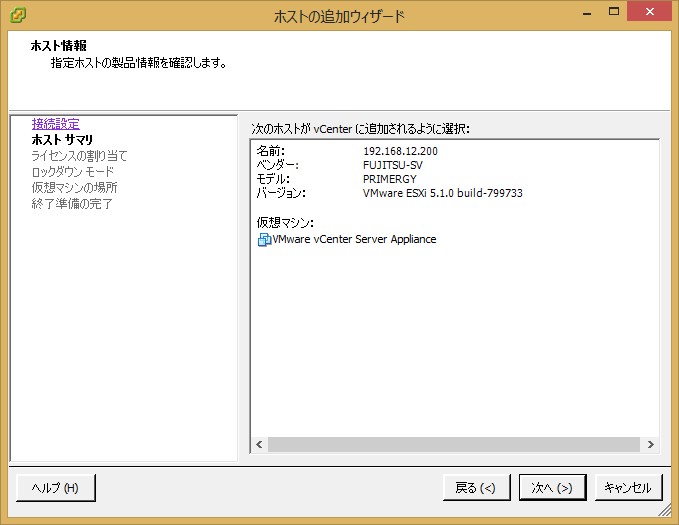
Task: Click the 仮想マシンの場所 step
Action: [74, 188]
